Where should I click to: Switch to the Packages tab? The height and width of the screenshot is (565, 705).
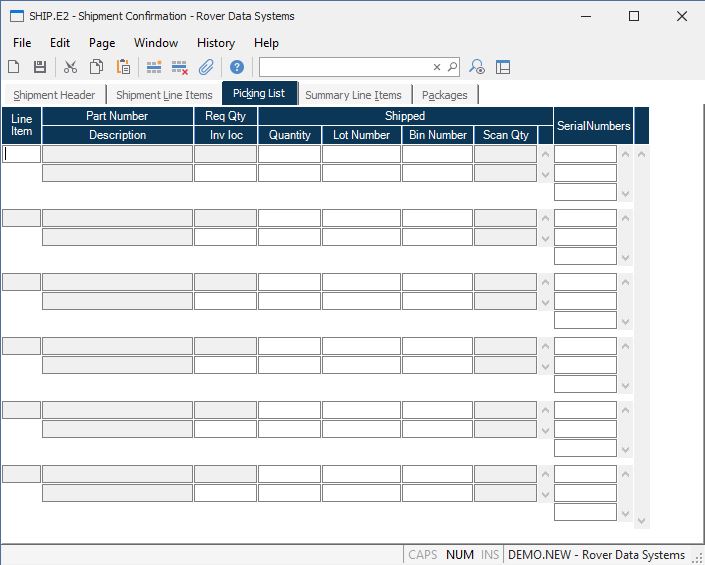[444, 95]
